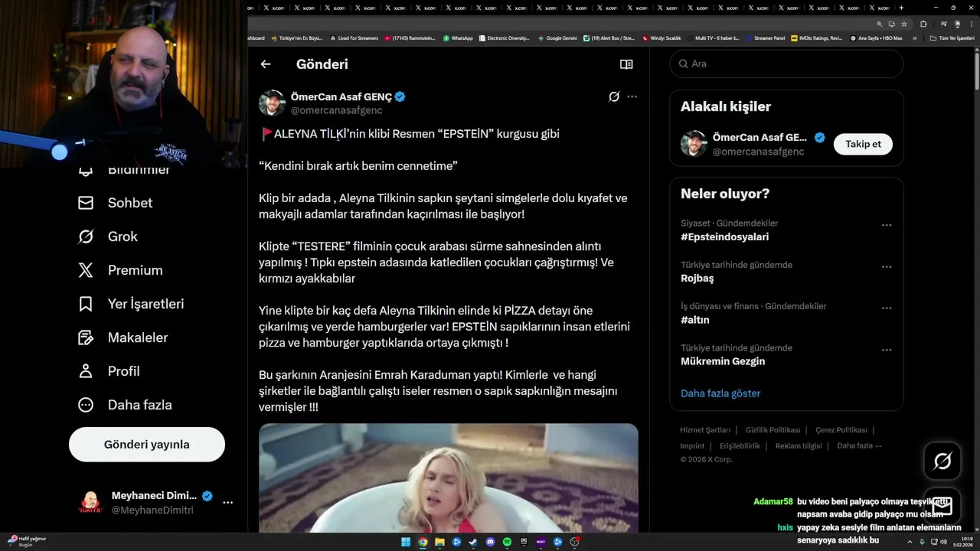
Task: Go to Premium in sidebar
Action: [120, 270]
